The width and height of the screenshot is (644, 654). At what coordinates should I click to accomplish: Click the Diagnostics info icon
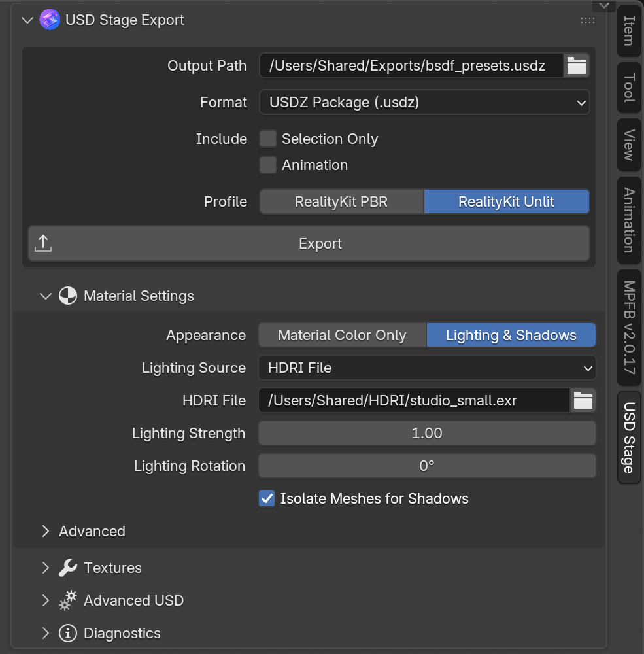click(68, 633)
